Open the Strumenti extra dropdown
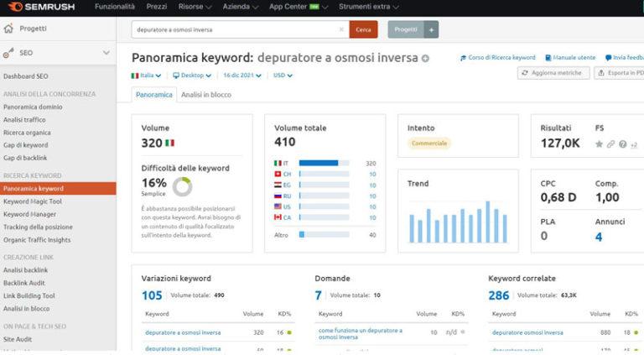This screenshot has width=644, height=355. (368, 7)
